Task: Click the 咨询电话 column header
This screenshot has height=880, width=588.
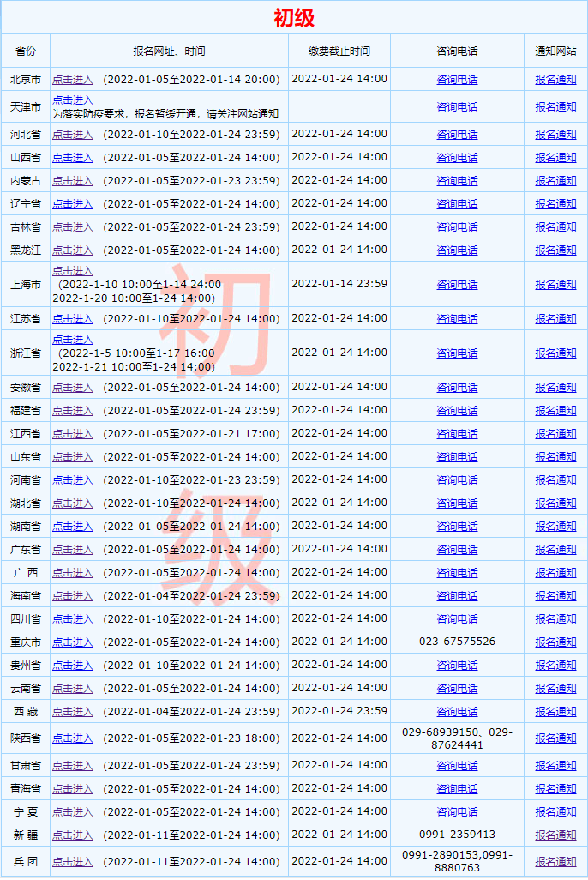Action: [x=457, y=51]
